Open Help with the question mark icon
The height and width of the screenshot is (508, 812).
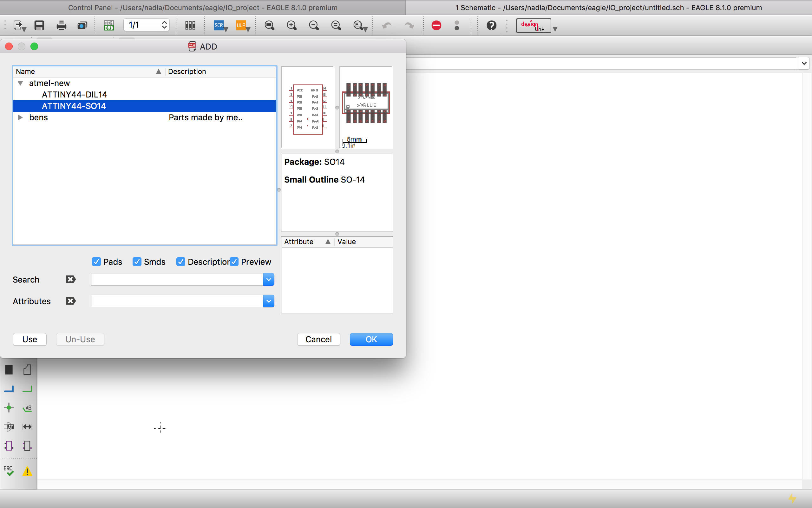(492, 25)
